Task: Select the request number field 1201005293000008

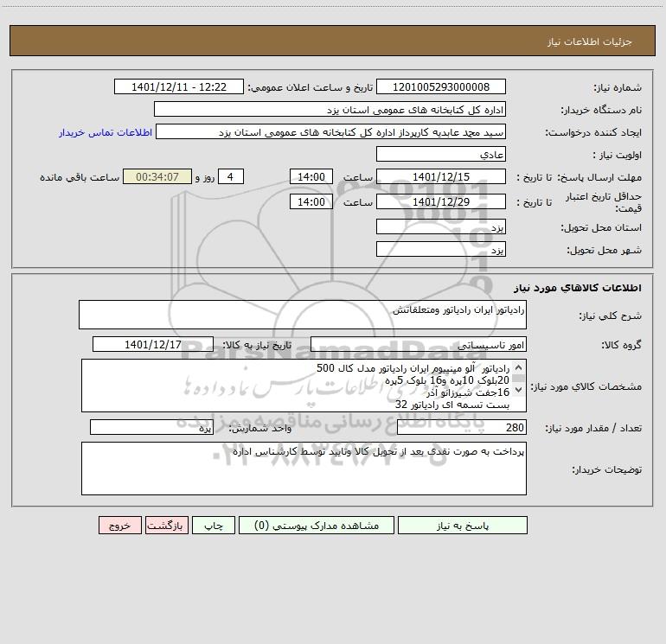Action: [x=441, y=86]
